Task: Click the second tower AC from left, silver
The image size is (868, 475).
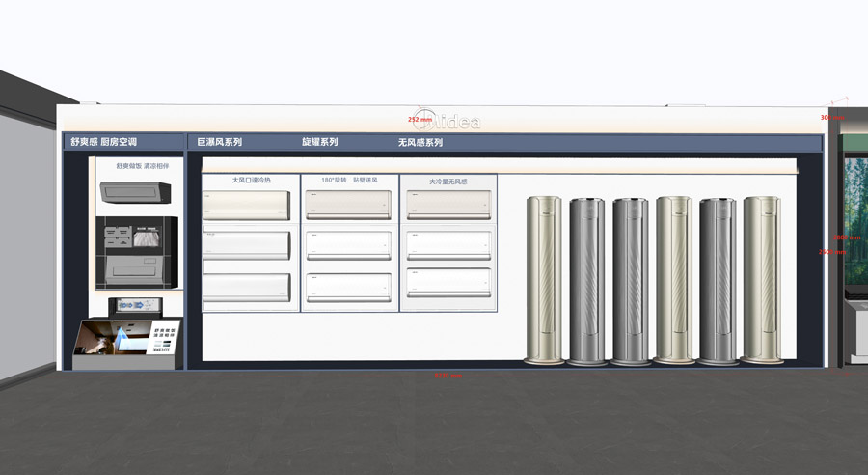Action: coord(586,280)
